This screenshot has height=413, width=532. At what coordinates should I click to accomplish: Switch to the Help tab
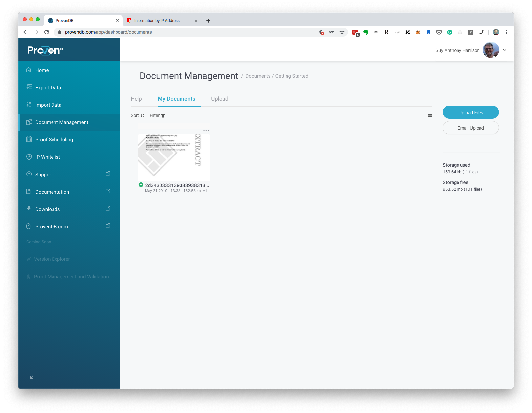pyautogui.click(x=136, y=99)
